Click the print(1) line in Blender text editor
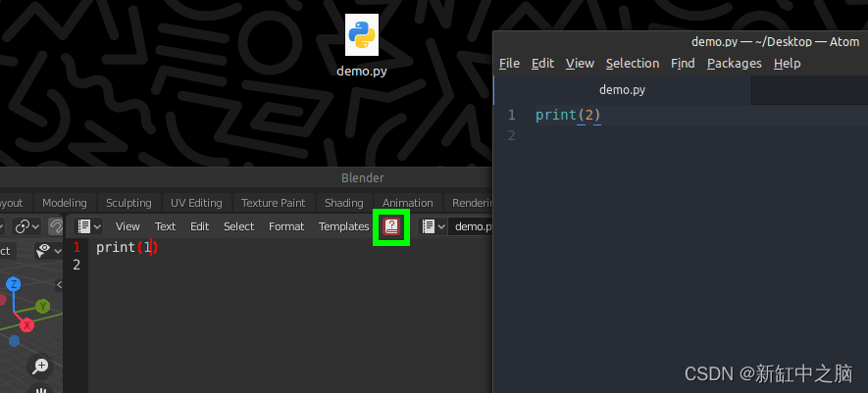The width and height of the screenshot is (868, 393). coord(128,247)
